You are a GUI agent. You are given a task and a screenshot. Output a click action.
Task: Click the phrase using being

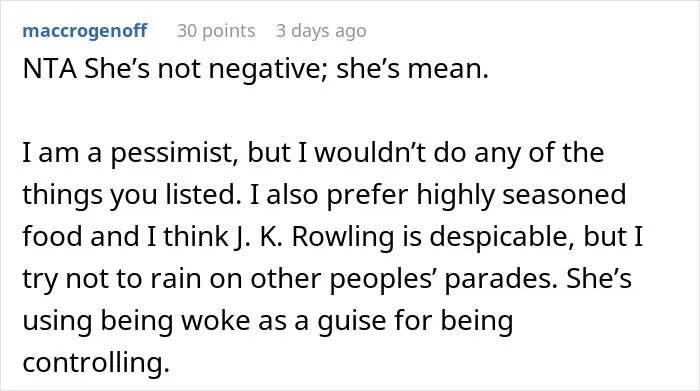[x=98, y=321]
